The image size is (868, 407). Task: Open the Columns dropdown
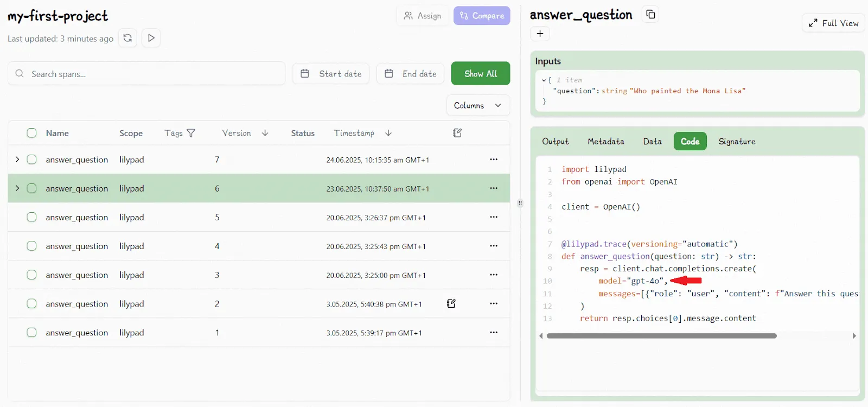[478, 105]
